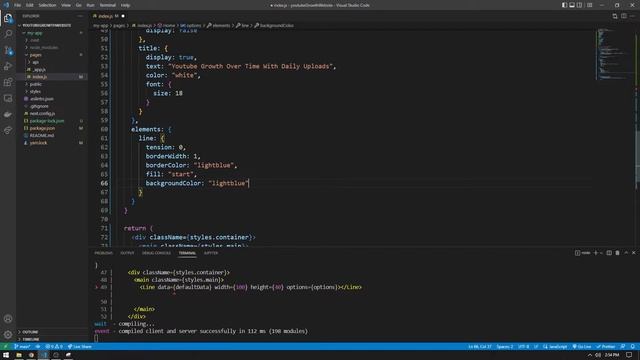Open the Go menu
The height and width of the screenshot is (360, 640).
(79, 5)
